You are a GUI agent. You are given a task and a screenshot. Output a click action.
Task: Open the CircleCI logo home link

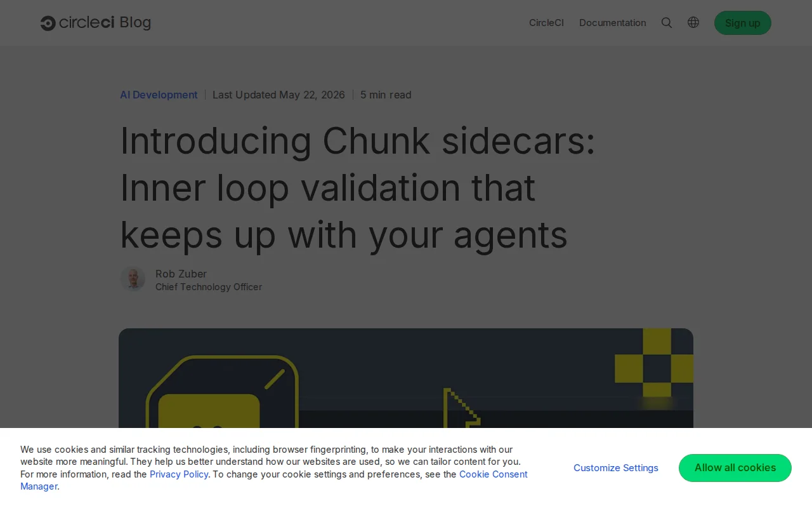click(x=77, y=23)
